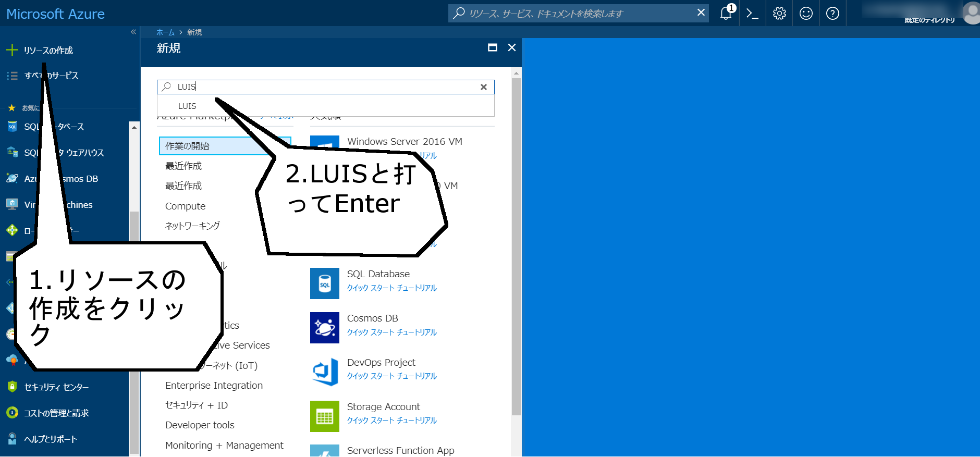The width and height of the screenshot is (980, 457).
Task: Click the marketplace search box containing LUIS
Action: click(325, 87)
